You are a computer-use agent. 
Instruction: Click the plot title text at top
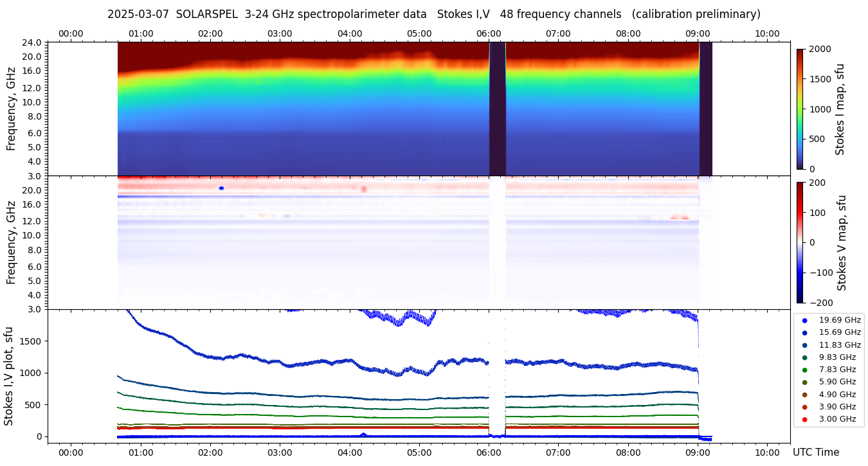[x=433, y=14]
